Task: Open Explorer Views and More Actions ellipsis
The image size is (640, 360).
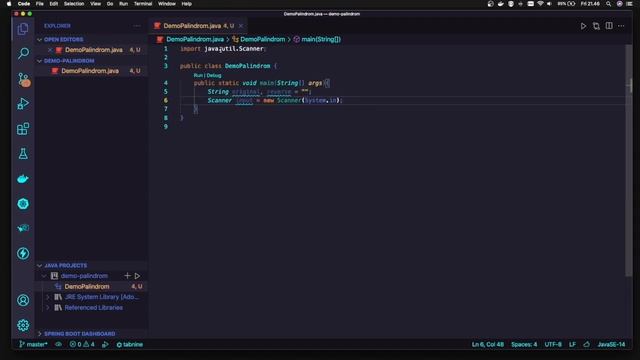Action: [x=137, y=26]
